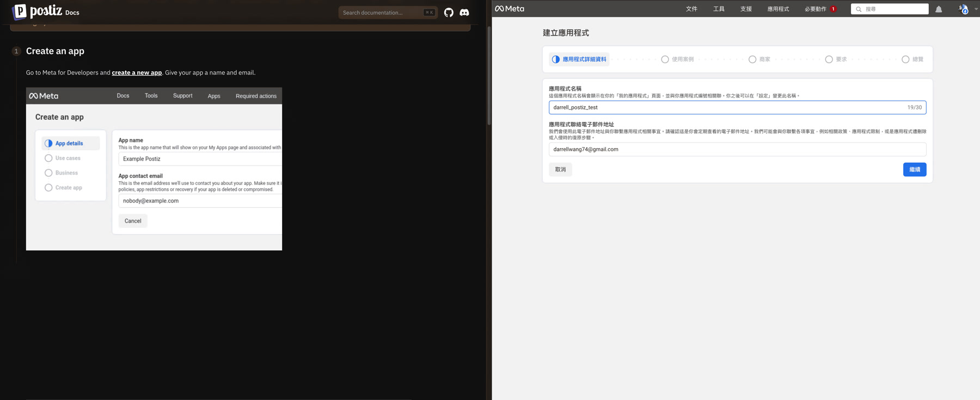Select the 總覽 step
Screen dimensions: 980x400
tap(912, 59)
